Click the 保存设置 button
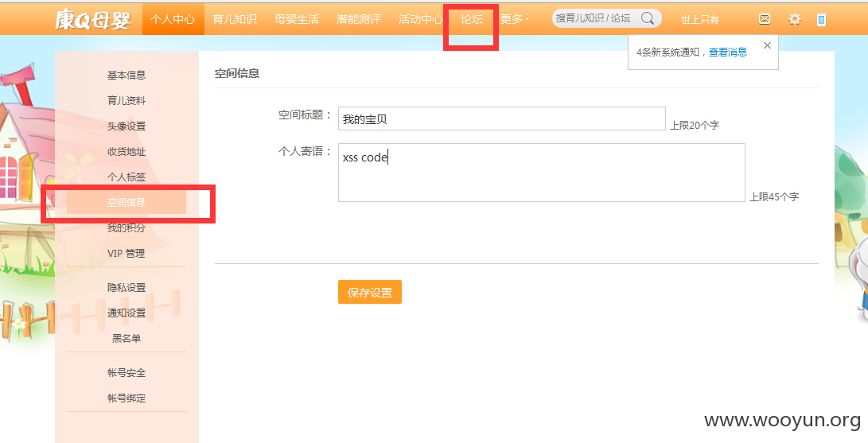The image size is (868, 443). pos(370,292)
